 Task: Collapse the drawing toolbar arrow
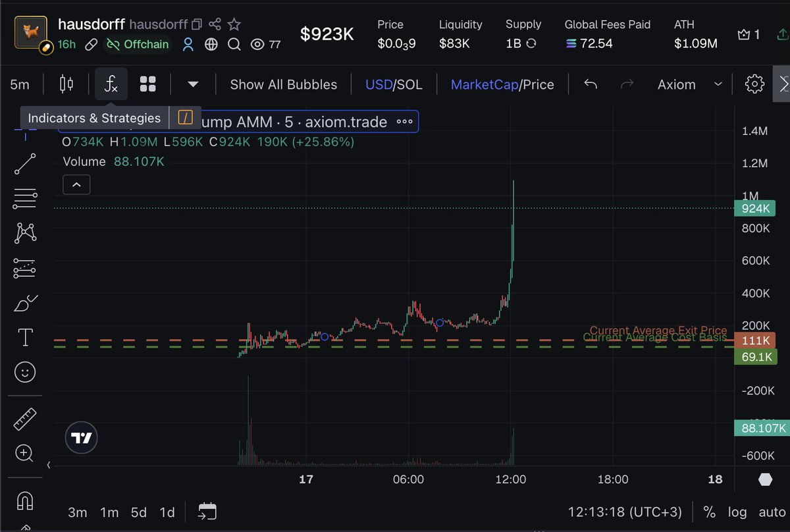[47, 465]
